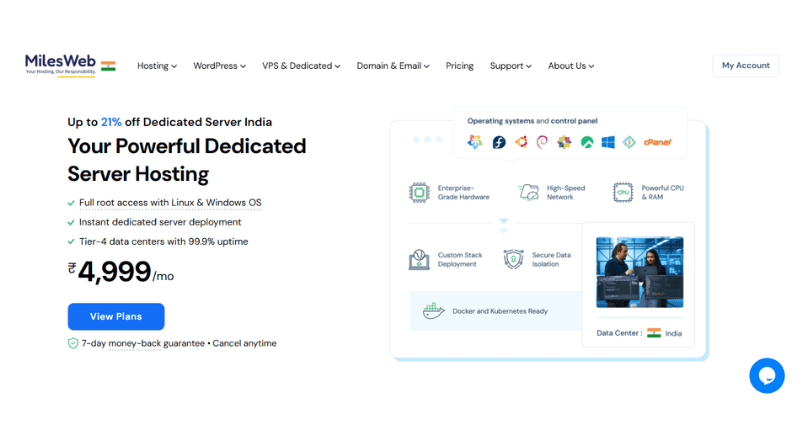Click 'Instant dedicated server deployment' text
Viewport: 800px width, 445px height.
pyautogui.click(x=160, y=222)
